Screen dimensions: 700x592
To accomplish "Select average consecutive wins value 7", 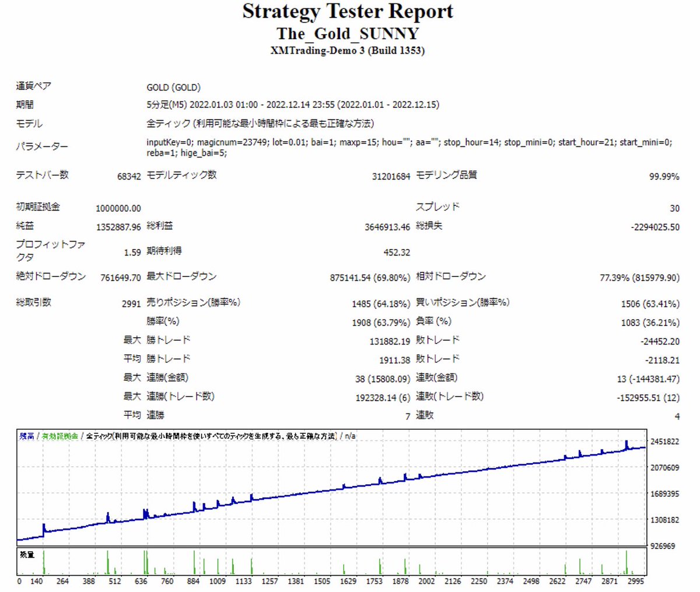I will [408, 416].
